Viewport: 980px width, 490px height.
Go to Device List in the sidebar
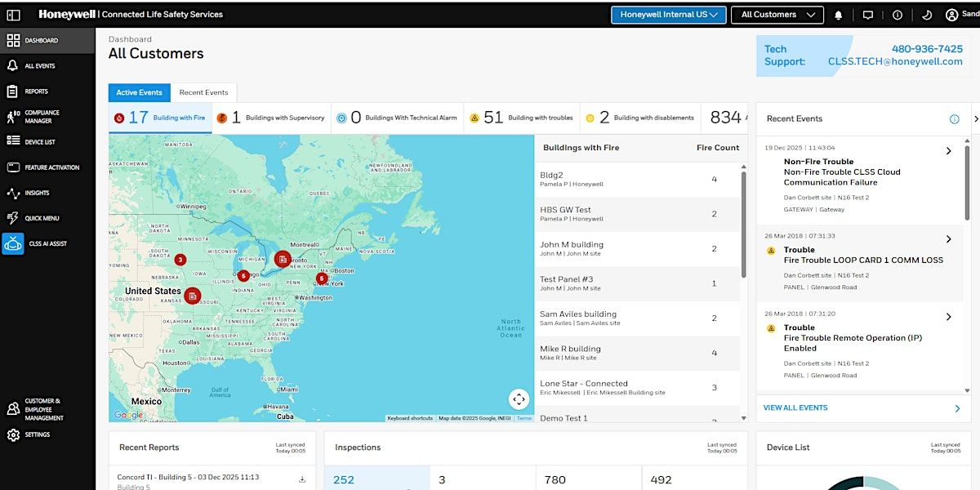(x=13, y=141)
